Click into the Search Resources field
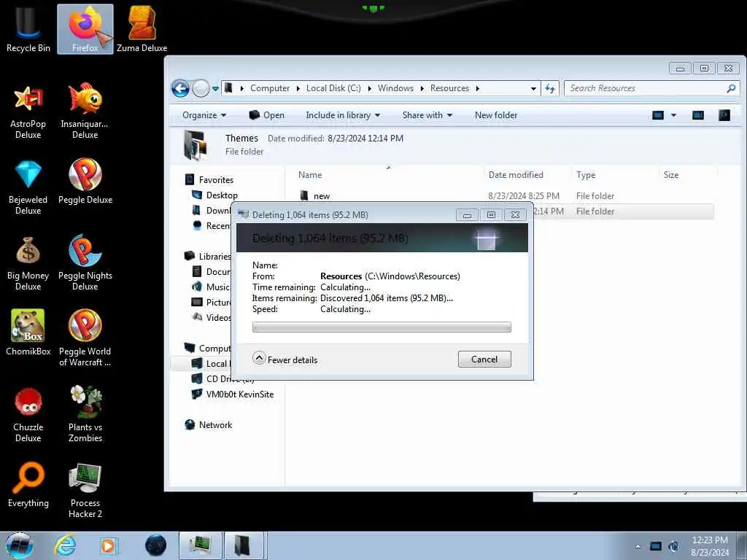Screen dimensions: 747x560 (x=645, y=88)
